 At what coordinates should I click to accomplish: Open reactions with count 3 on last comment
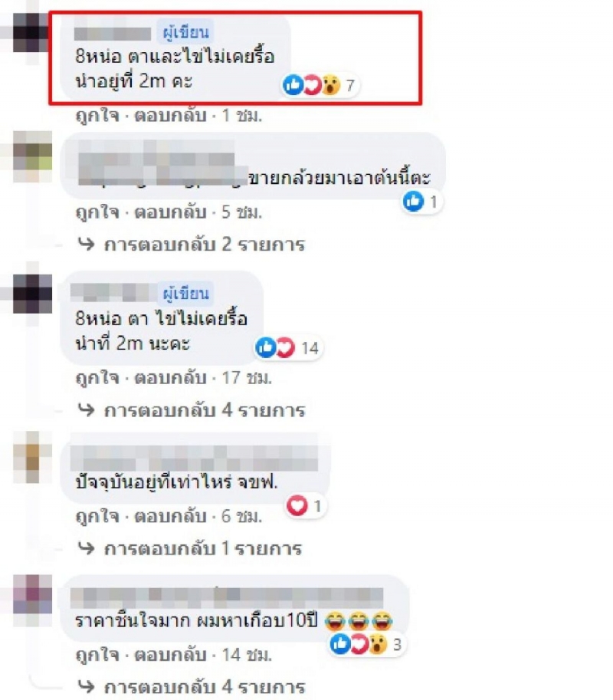pyautogui.click(x=367, y=644)
